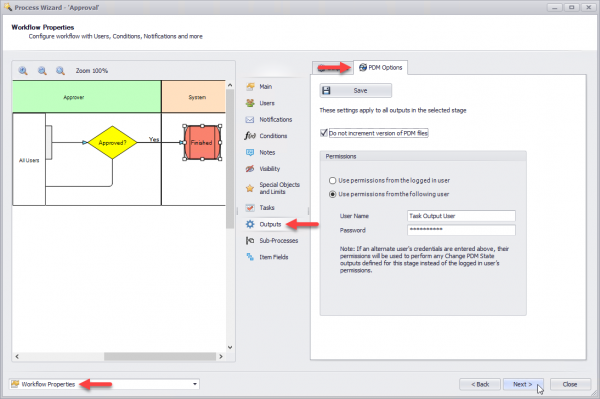Click the 'Workflow Properties' page heading
The width and height of the screenshot is (600, 399).
coord(43,28)
